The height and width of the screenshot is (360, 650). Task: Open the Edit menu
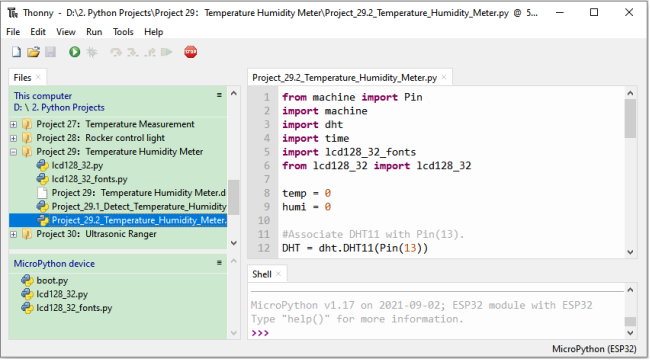point(38,32)
